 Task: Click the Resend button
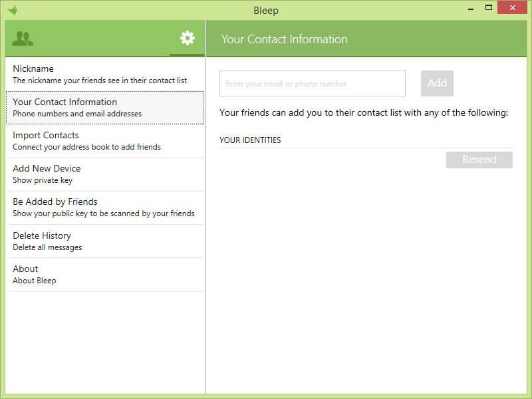point(479,160)
